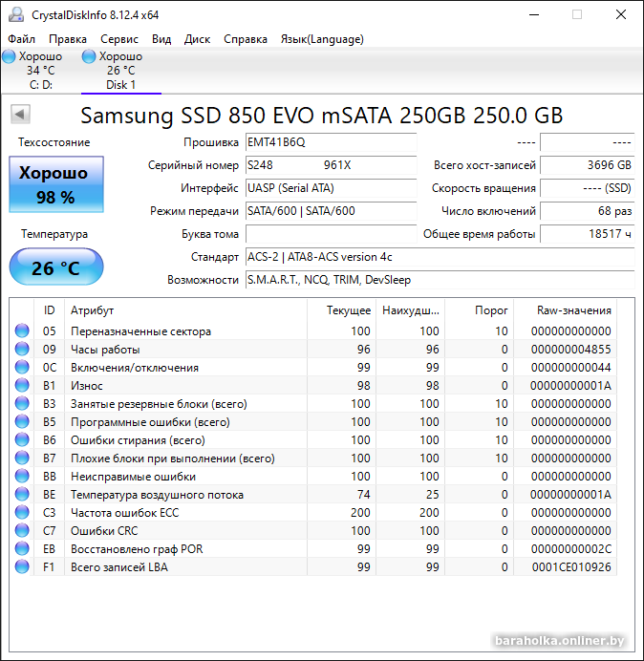Image resolution: width=644 pixels, height=661 pixels.
Task: Click status orb for Disk 1 tab
Action: (x=90, y=57)
